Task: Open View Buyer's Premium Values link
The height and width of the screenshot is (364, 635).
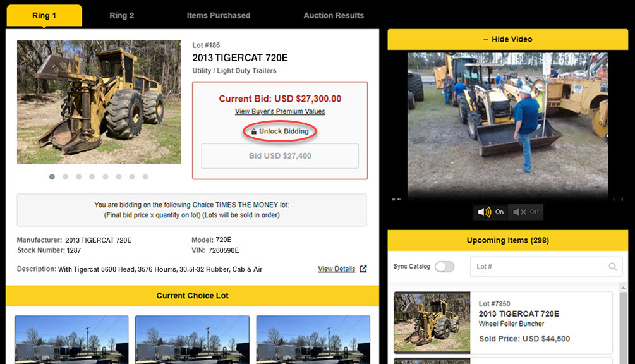Action: (279, 111)
